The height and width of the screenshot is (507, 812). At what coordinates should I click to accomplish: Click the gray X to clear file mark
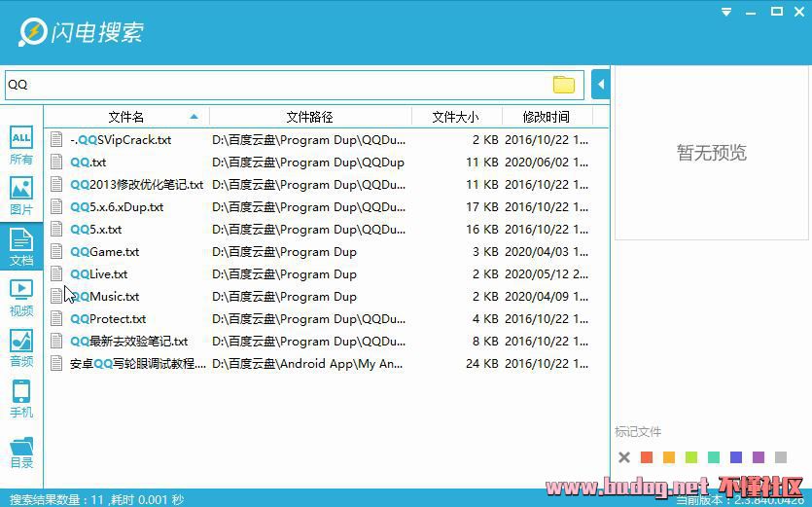coord(624,457)
